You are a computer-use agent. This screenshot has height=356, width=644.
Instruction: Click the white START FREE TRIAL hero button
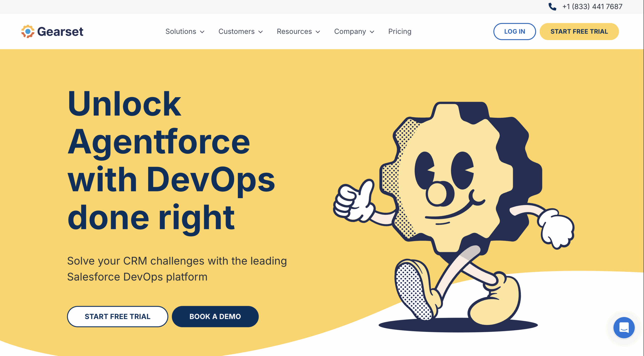[x=117, y=316]
